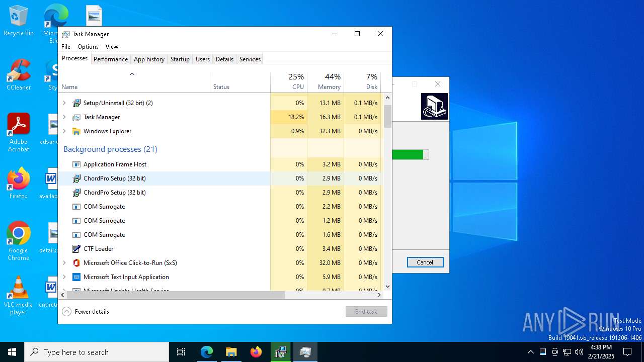Sort processes by Disk column
644x362 pixels.
click(x=362, y=82)
